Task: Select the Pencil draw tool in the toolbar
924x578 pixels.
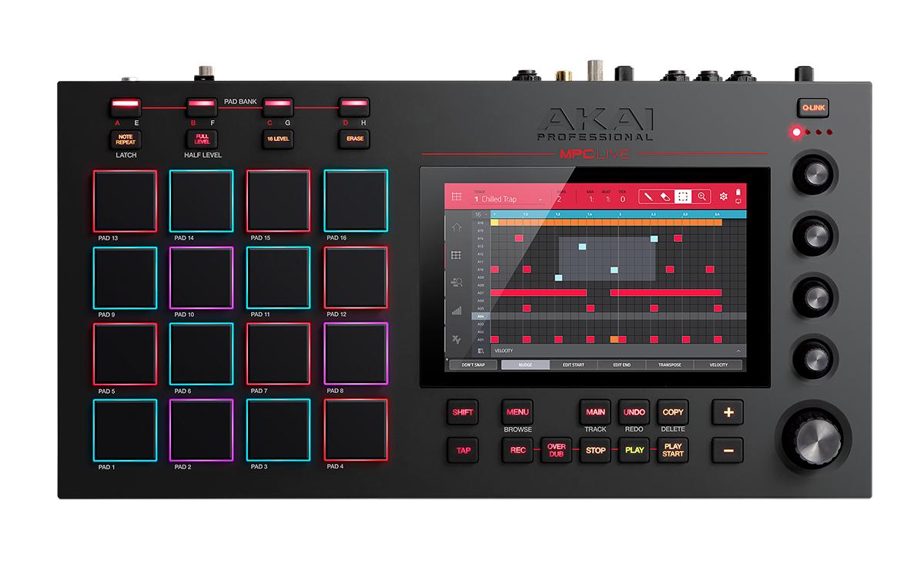Action: click(x=648, y=197)
